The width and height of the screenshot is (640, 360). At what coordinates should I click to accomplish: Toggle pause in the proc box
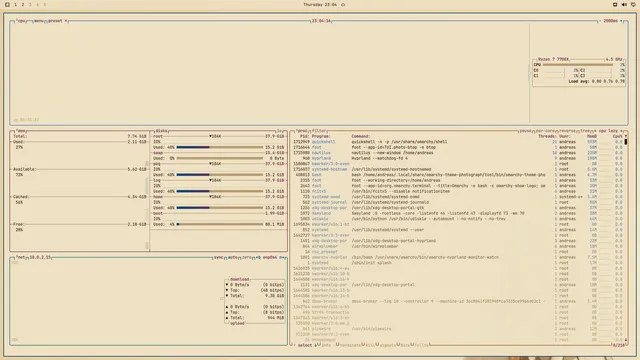pos(525,131)
